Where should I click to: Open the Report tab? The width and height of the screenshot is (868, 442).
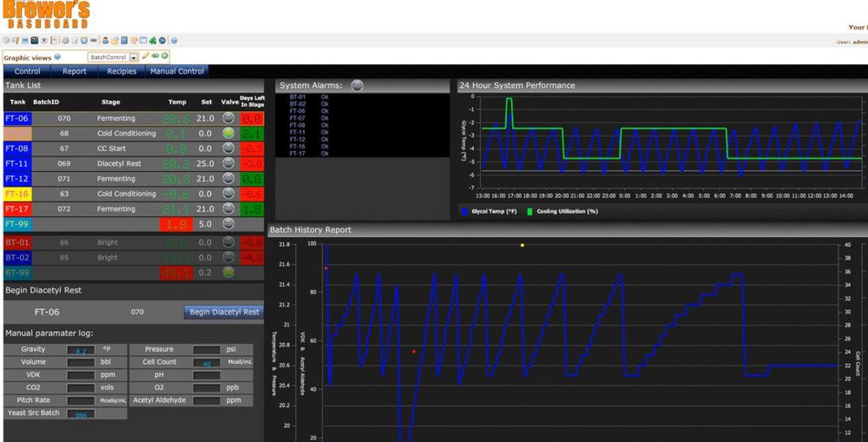(74, 71)
